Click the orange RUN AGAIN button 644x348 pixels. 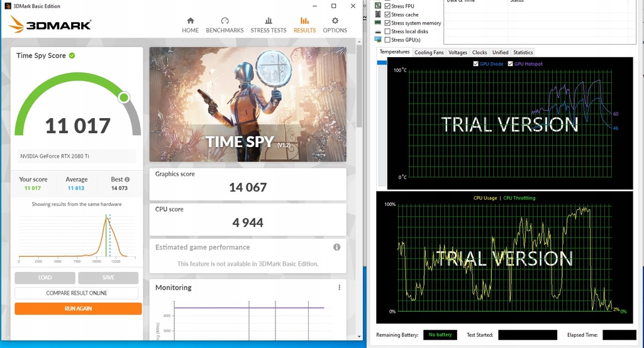point(78,308)
